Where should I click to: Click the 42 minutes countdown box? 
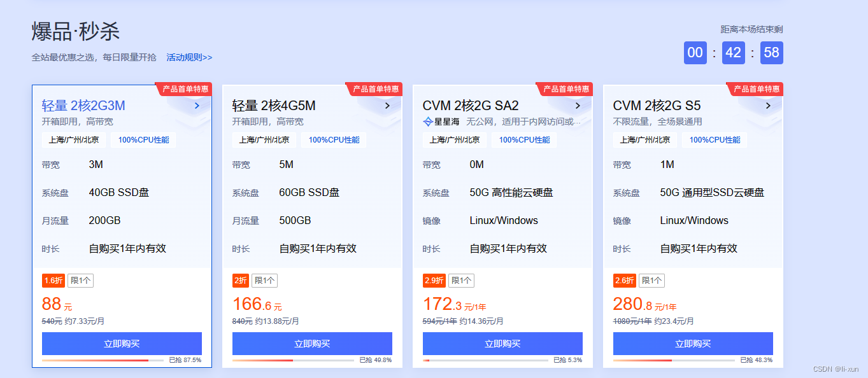click(x=733, y=53)
